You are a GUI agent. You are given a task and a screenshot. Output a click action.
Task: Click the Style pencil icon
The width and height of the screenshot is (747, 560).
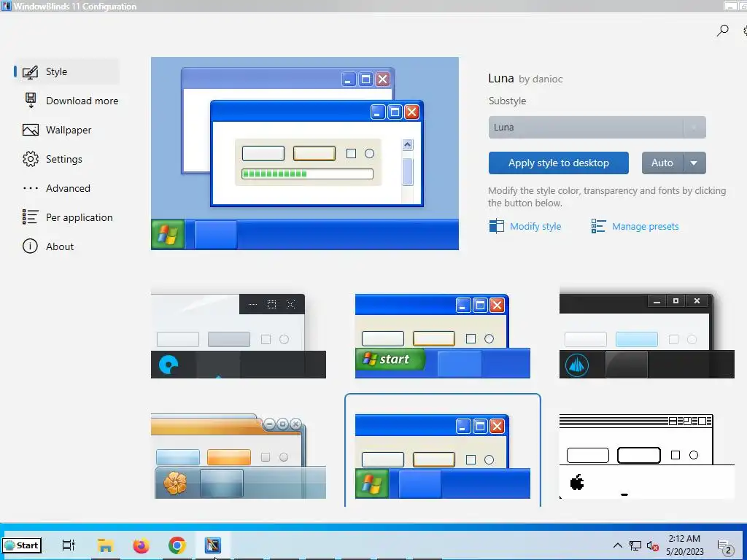[x=31, y=72]
